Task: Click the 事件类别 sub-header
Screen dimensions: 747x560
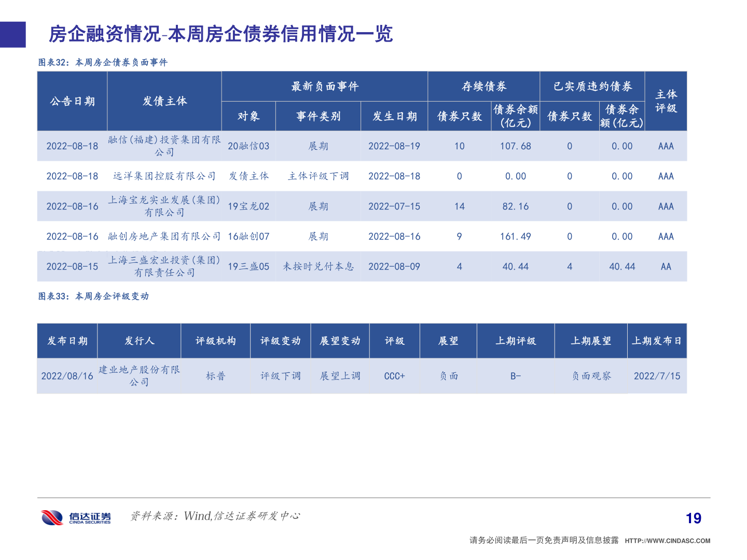Action: [x=318, y=116]
